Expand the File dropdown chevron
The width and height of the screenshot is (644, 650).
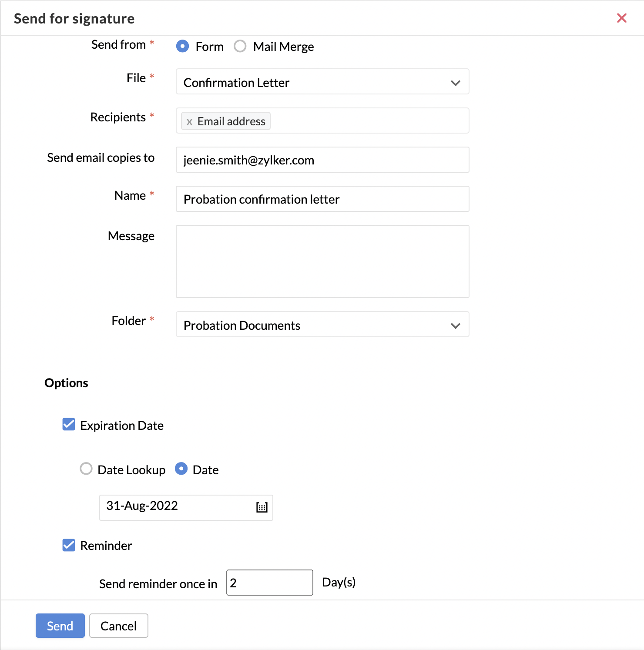coord(456,83)
